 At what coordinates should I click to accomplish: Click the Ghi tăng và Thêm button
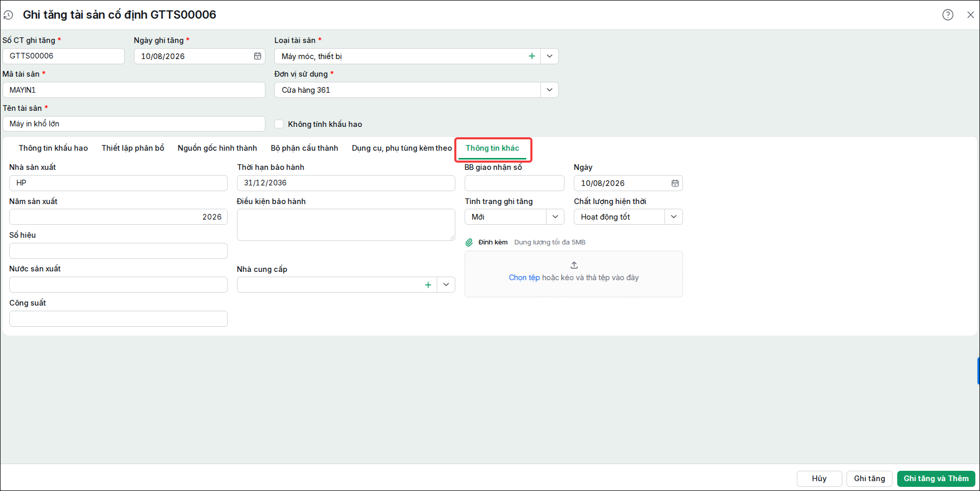point(936,479)
